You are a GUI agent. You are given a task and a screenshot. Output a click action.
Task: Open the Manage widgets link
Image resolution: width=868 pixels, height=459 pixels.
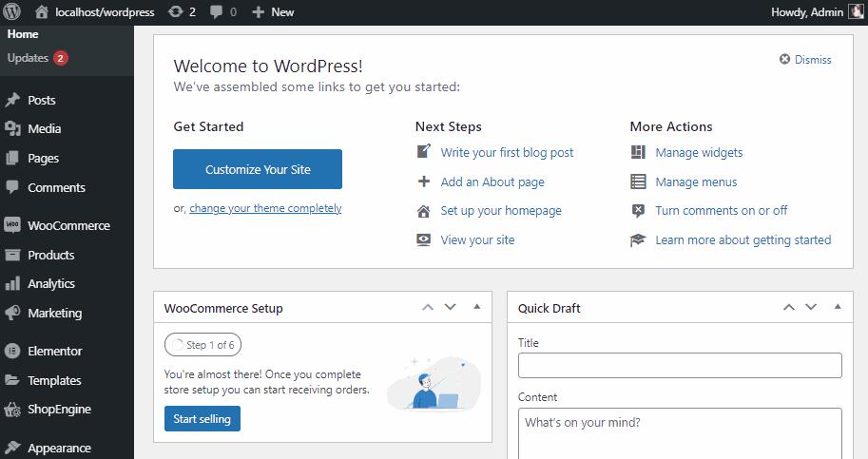tap(699, 153)
